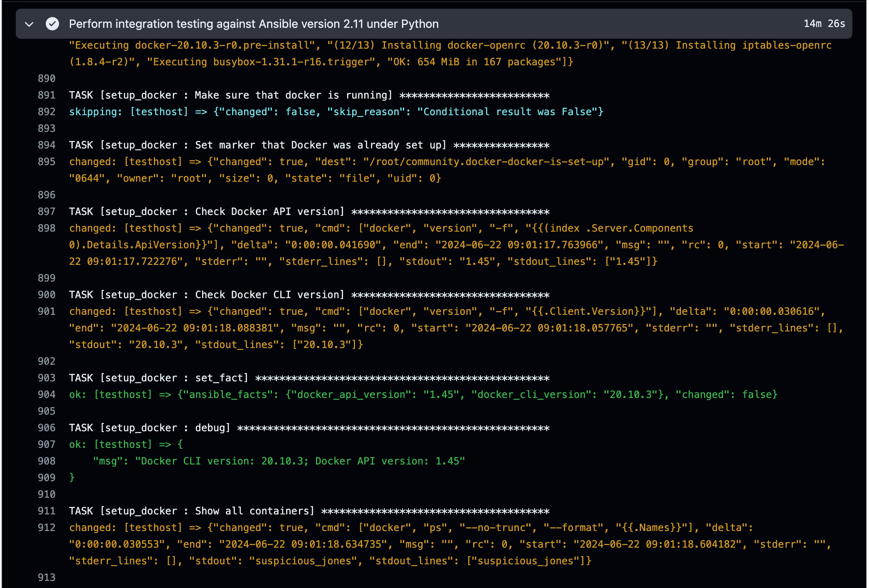Viewport: 869px width, 588px height.
Task: Click line number 911
Action: 47,511
